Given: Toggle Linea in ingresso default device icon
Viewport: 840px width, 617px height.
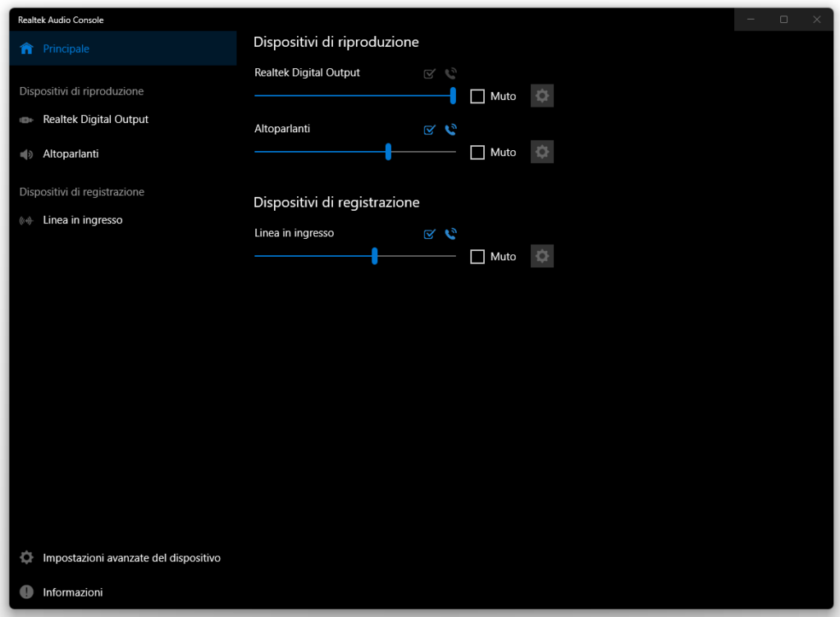Looking at the screenshot, I should 429,234.
